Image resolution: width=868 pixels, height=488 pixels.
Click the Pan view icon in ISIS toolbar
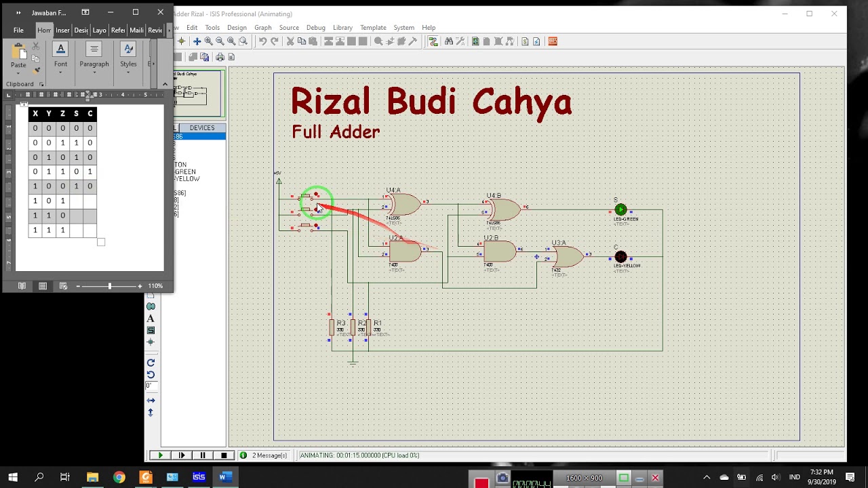click(x=197, y=41)
